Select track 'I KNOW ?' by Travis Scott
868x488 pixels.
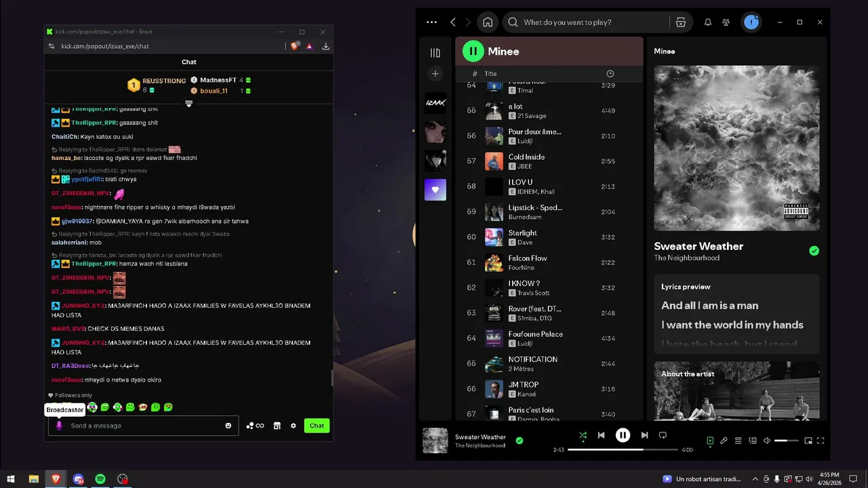[x=549, y=287]
